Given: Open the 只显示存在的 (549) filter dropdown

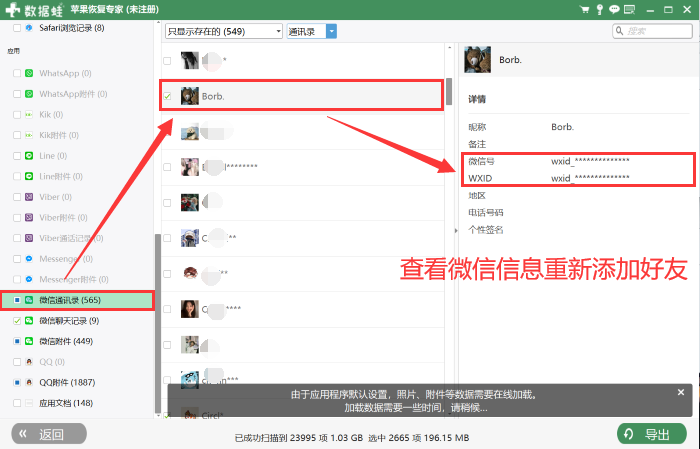Looking at the screenshot, I should [x=224, y=31].
